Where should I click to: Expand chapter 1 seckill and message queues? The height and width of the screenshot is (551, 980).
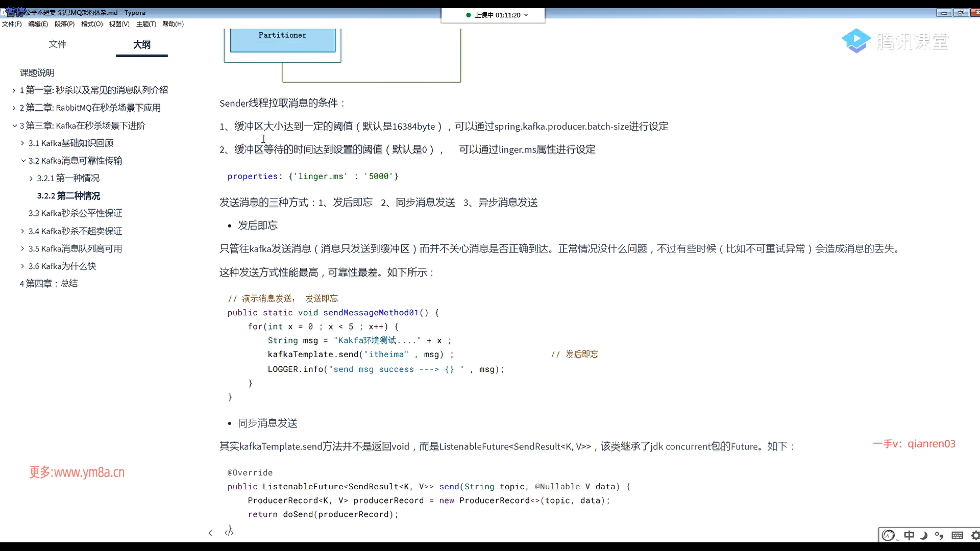pyautogui.click(x=14, y=90)
